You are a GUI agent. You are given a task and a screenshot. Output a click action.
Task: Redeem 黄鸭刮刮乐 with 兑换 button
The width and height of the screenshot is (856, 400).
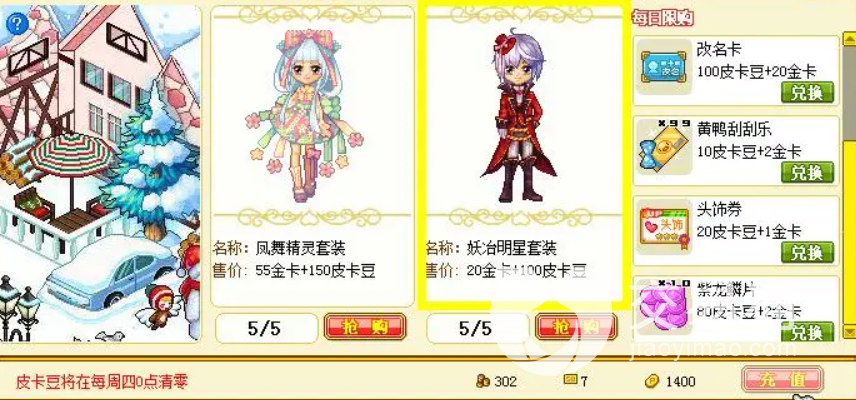tap(807, 172)
